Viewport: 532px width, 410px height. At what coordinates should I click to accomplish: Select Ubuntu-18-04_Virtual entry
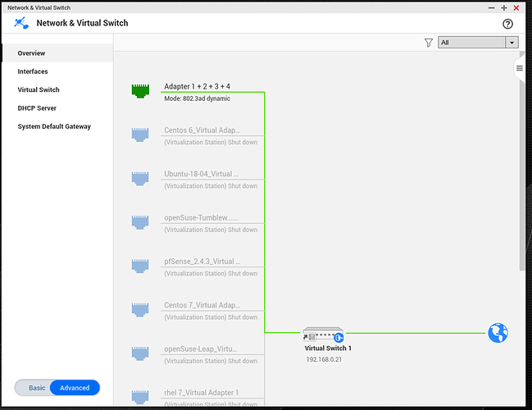(x=201, y=174)
